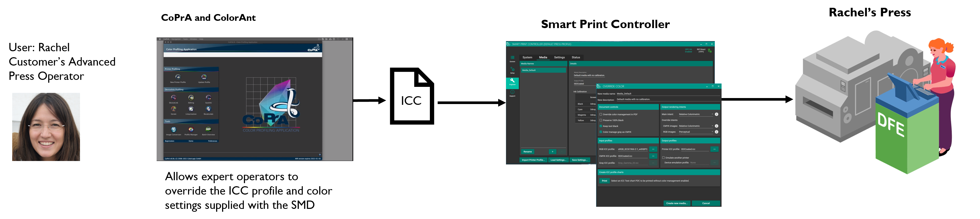The width and height of the screenshot is (980, 219).
Task: Click Create new media button
Action: click(x=677, y=203)
